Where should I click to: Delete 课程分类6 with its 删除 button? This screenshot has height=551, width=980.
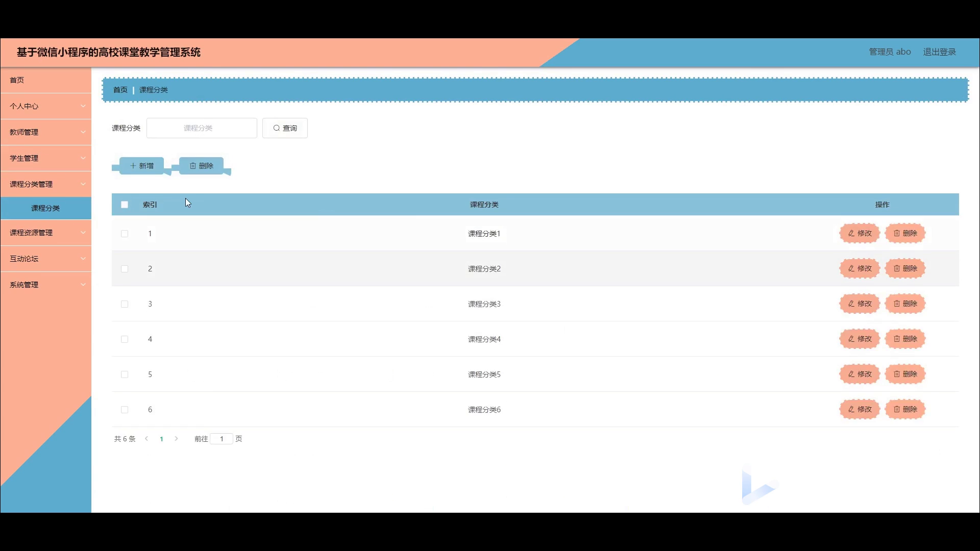click(905, 409)
